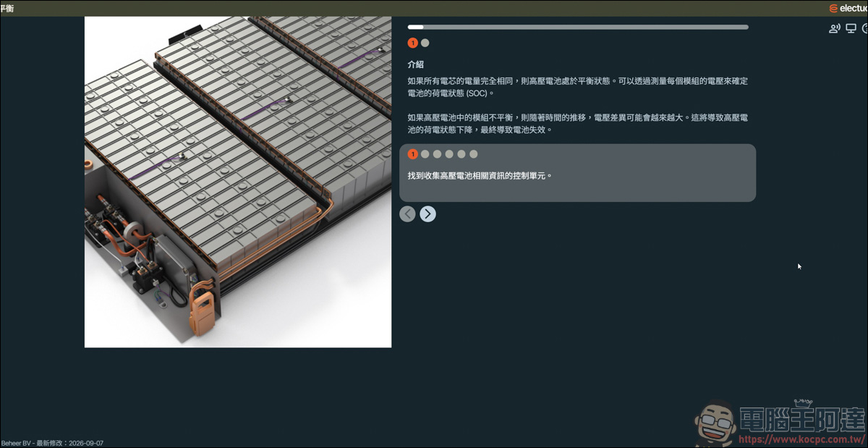Click the footer text 最新修改：2026-09-07
Image resolution: width=868 pixels, height=448 pixels.
click(x=69, y=443)
